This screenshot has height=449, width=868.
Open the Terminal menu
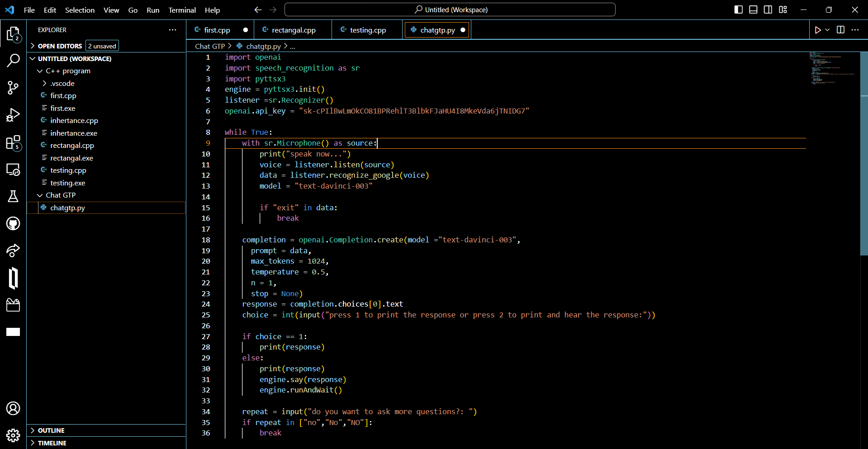[x=182, y=10]
